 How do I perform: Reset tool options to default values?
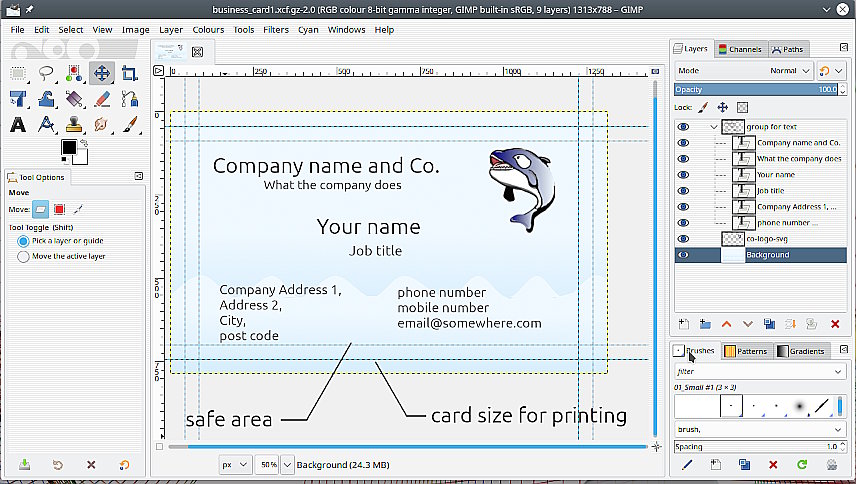coord(124,465)
